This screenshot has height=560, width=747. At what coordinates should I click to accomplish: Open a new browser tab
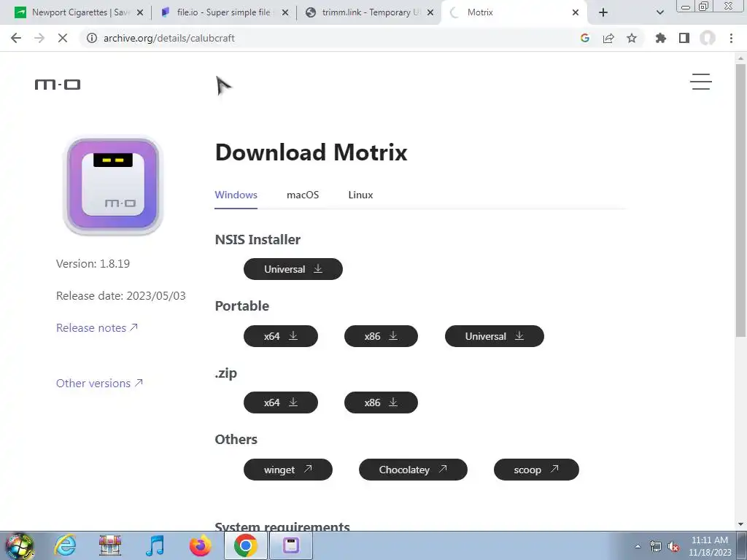603,13
